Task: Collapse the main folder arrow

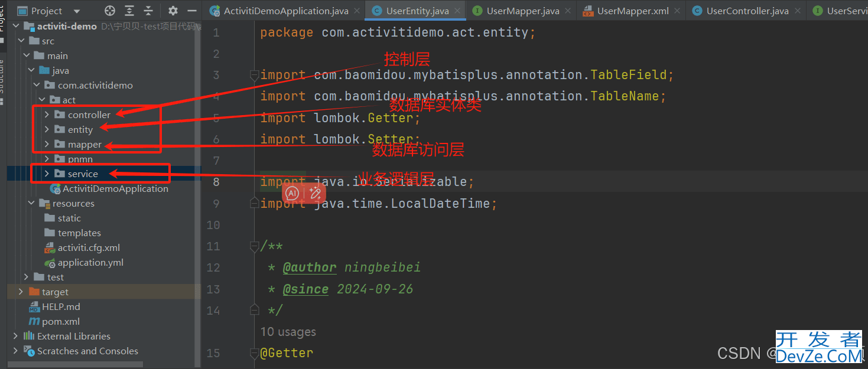Action: (x=27, y=55)
